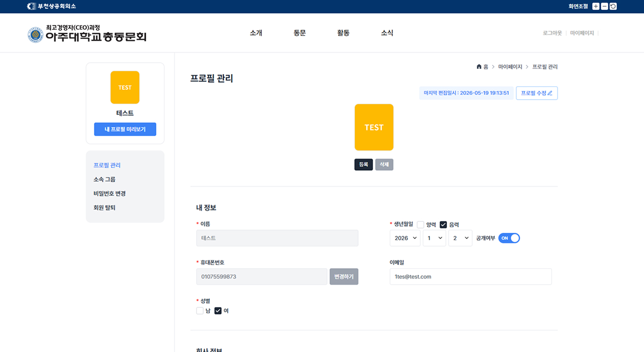Click the 휴대폰번호 field 01075599873

coord(262,276)
